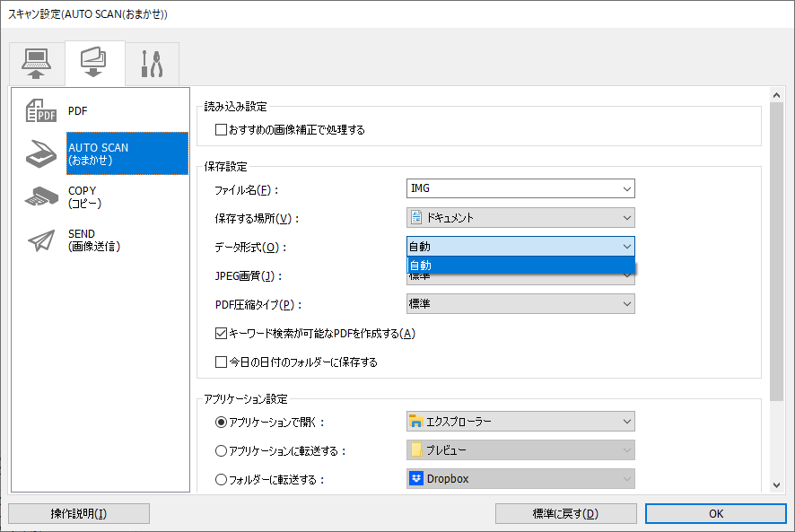Open the Dropbox folder dropdown
This screenshot has width=795, height=532.
[520, 479]
